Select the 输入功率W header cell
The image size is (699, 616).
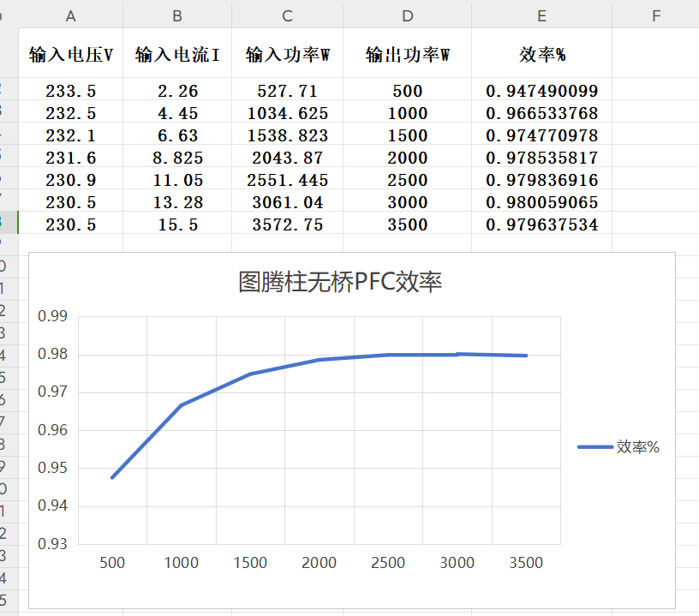coord(286,52)
